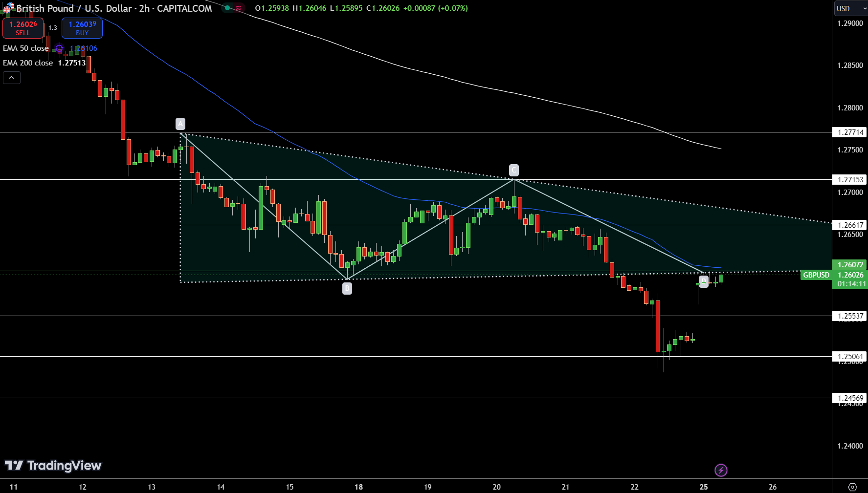The width and height of the screenshot is (868, 493).
Task: Click the high price value H1.26046
Action: tap(310, 8)
